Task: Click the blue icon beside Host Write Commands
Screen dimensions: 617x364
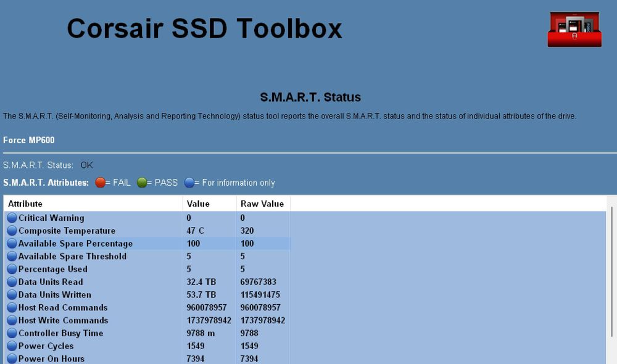Action: pyautogui.click(x=12, y=320)
